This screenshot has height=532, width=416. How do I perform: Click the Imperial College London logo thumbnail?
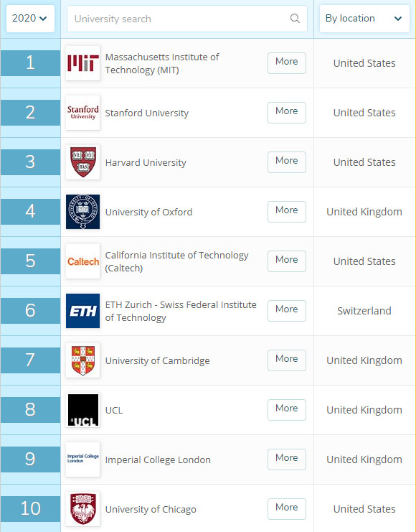[82, 459]
